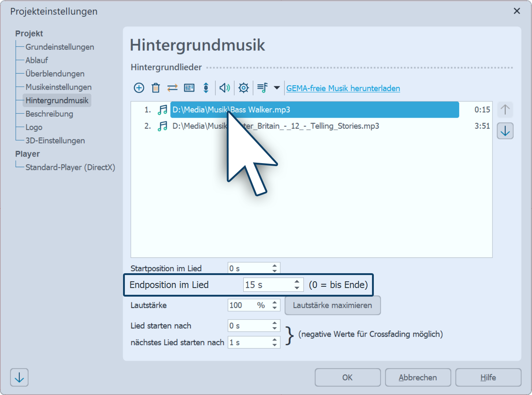Image resolution: width=532 pixels, height=395 pixels.
Task: Click the trash icon to delete song
Action: click(156, 88)
